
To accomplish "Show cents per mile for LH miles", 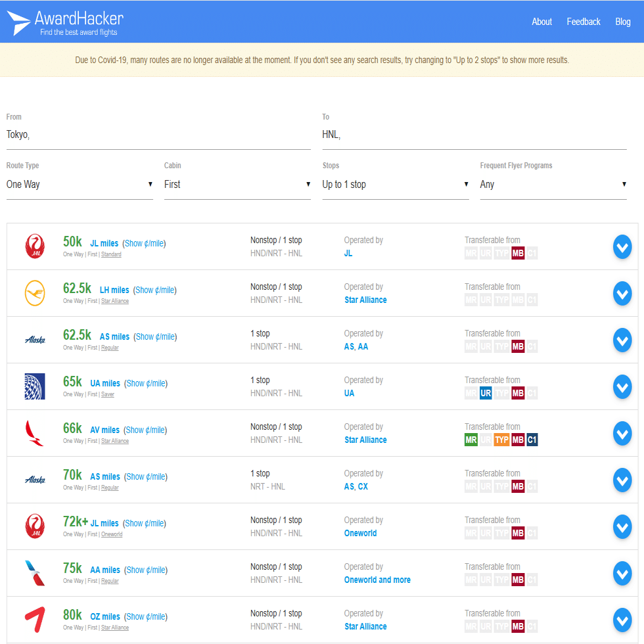I will 155,290.
